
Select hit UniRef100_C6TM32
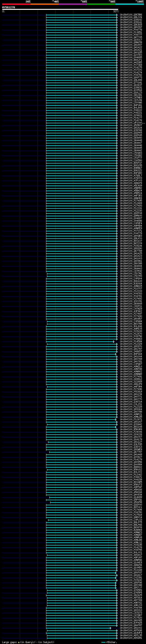point(131,271)
